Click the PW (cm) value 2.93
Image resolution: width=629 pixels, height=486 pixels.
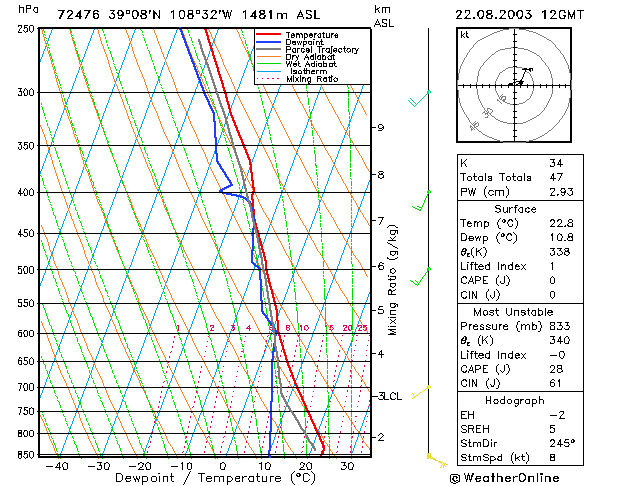coord(561,192)
